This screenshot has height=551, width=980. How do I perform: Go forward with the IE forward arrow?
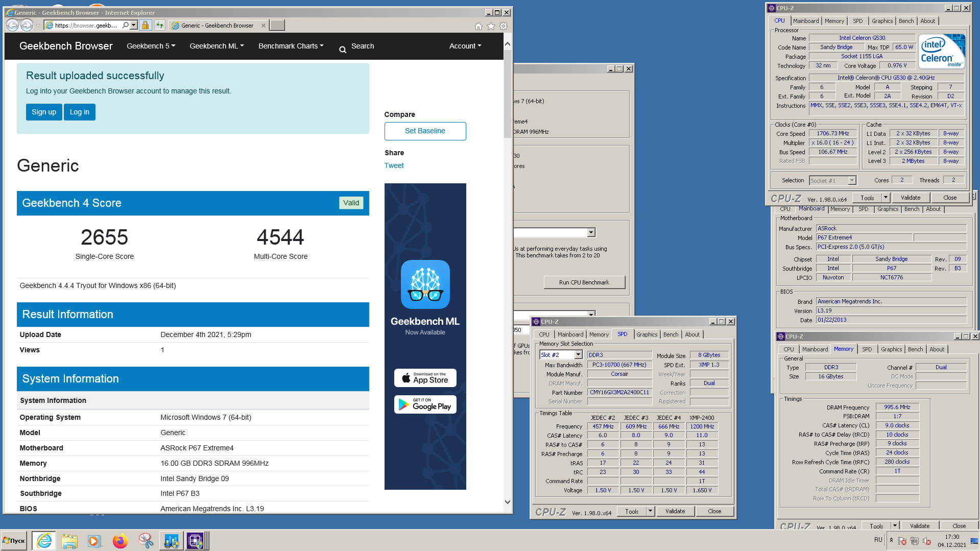point(27,25)
